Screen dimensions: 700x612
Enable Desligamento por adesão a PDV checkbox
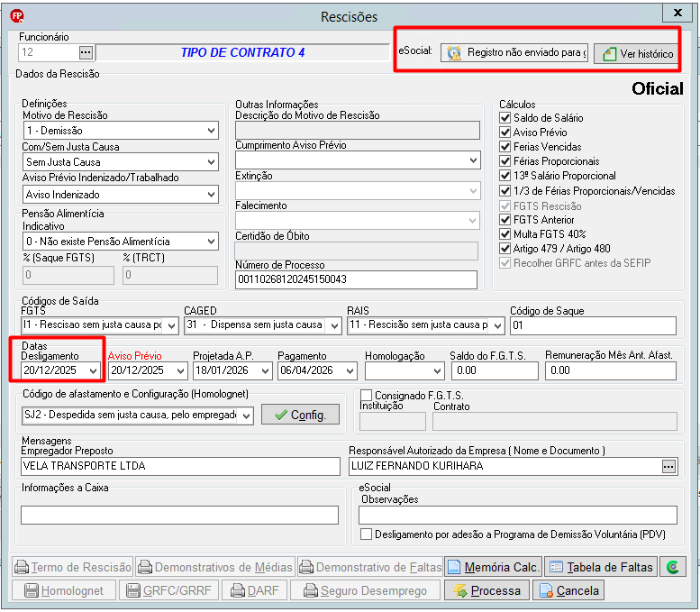366,534
